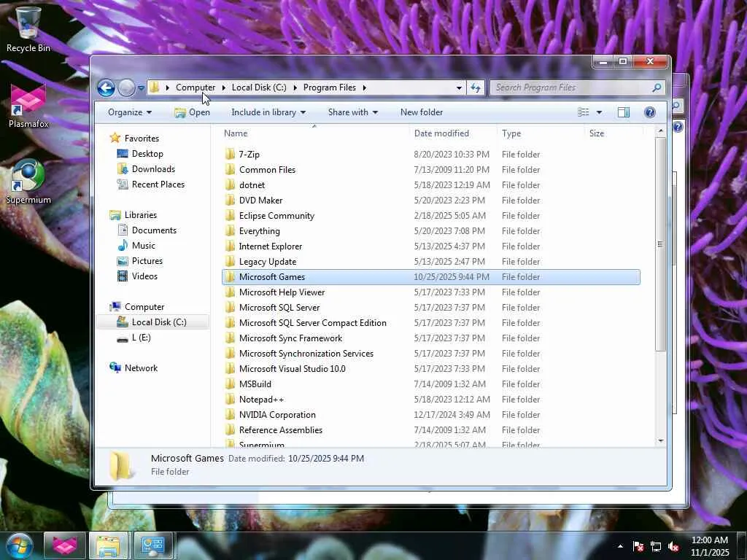
Task: Select the Internet Explorer folder
Action: pyautogui.click(x=270, y=246)
